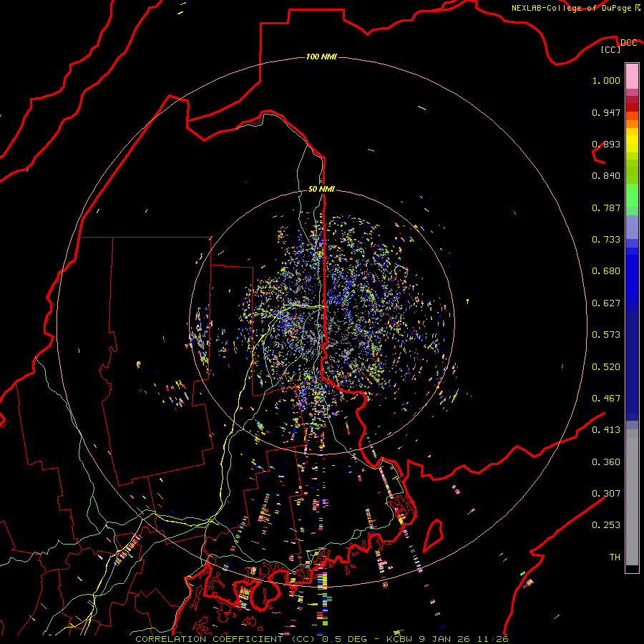Click the 0.733 color scale value
The image size is (644, 644).
pos(606,240)
